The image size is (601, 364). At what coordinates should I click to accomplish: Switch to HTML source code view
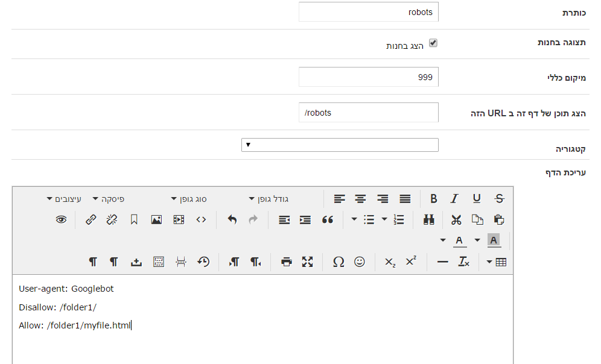tap(201, 220)
